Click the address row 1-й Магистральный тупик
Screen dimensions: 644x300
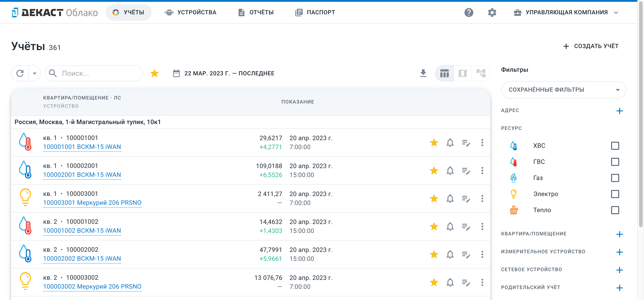[250, 122]
